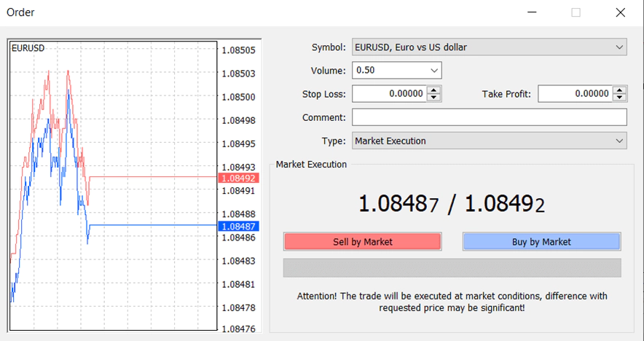Focus the Comment text field
The image size is (644, 341).
click(489, 117)
